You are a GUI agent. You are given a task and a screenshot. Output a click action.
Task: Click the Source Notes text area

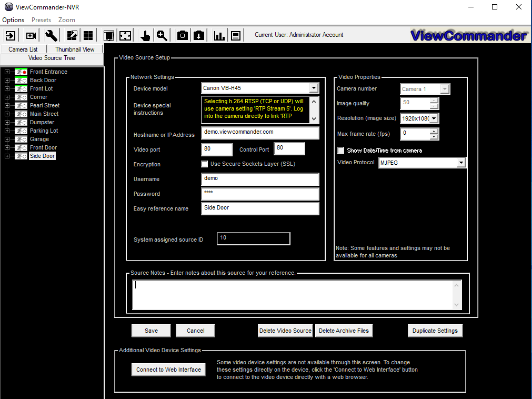294,295
